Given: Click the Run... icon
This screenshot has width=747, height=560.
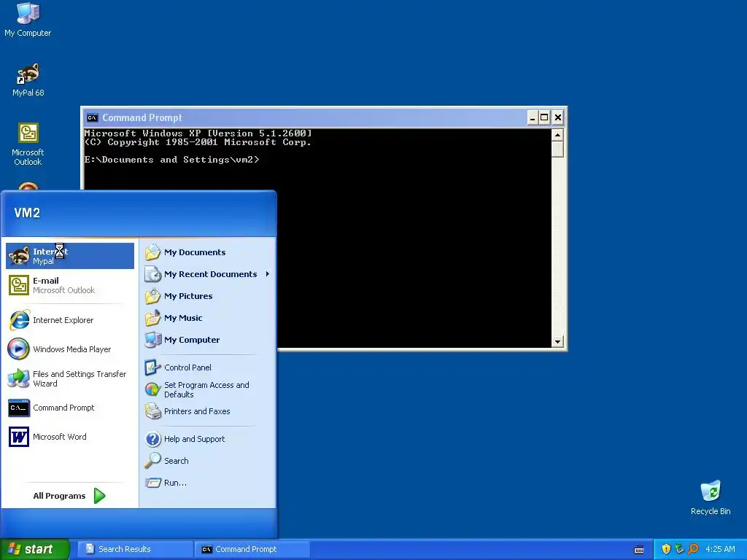Looking at the screenshot, I should [x=153, y=483].
